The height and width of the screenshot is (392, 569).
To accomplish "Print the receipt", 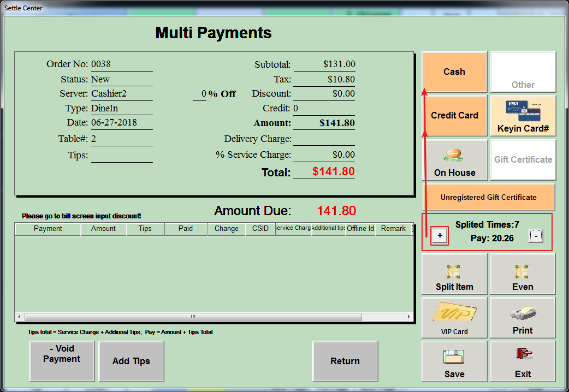I will point(523,318).
